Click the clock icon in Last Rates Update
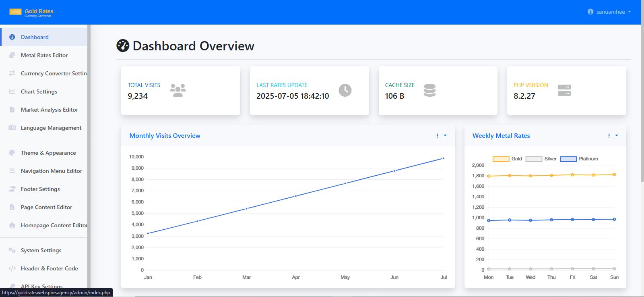Viewport: 644px width, 297px height. click(345, 90)
